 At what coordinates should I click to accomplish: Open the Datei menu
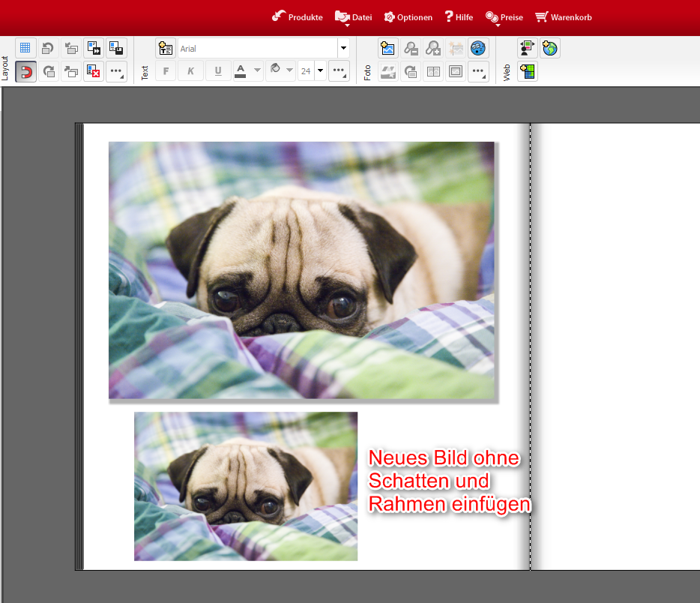coord(353,17)
